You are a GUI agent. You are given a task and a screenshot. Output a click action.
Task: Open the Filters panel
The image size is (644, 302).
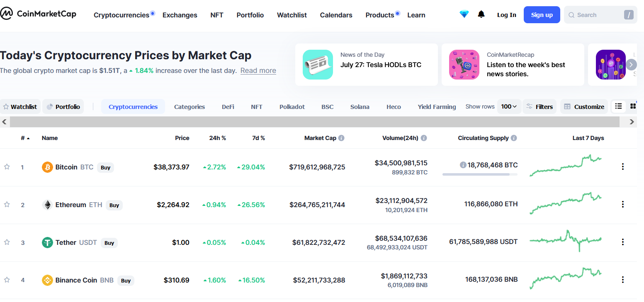coord(540,106)
